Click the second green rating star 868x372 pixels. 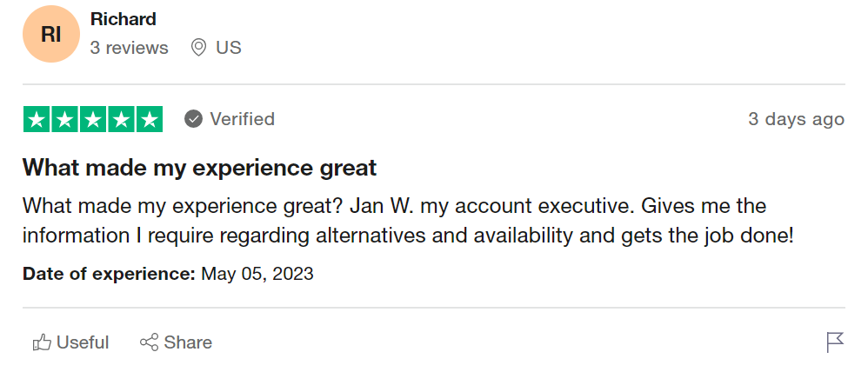(64, 119)
